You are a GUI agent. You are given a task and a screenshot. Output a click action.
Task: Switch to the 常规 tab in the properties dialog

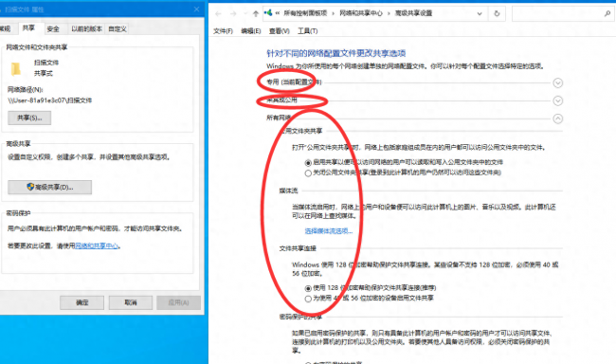point(5,28)
